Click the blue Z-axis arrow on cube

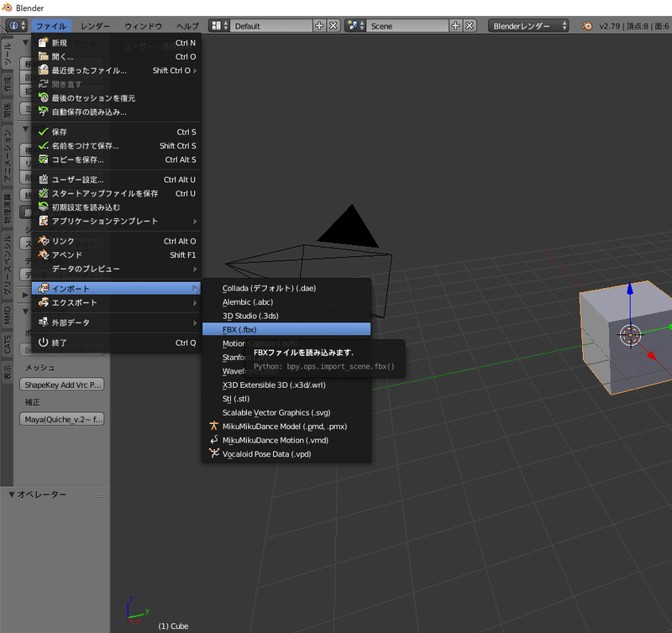click(x=629, y=289)
